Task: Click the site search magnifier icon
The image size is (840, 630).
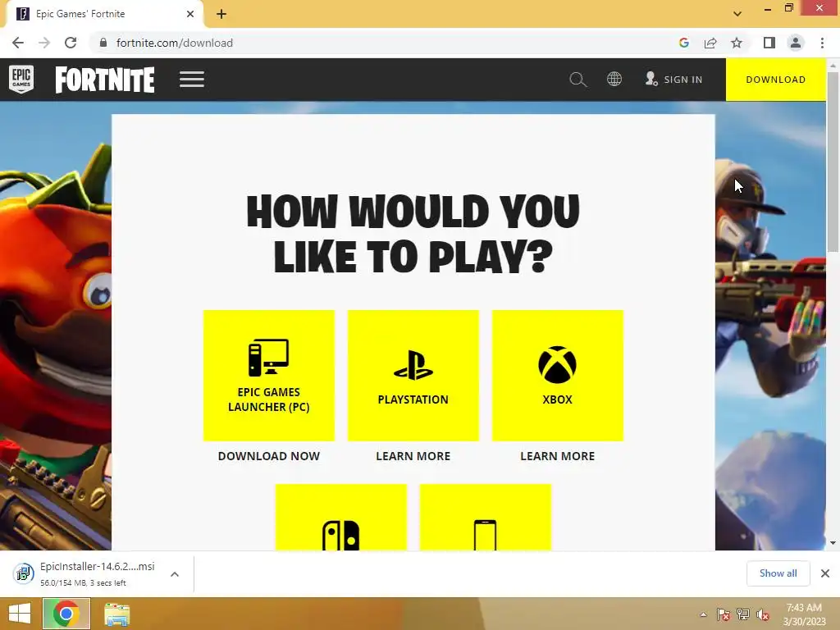Action: [577, 80]
